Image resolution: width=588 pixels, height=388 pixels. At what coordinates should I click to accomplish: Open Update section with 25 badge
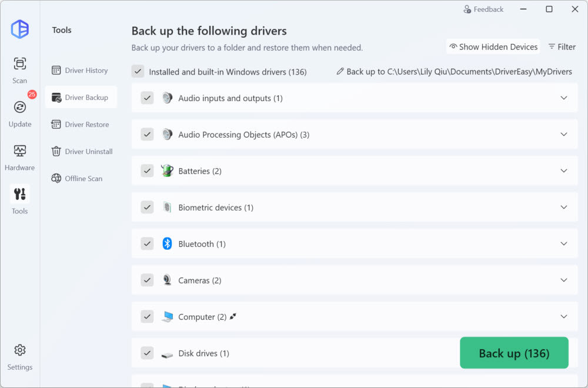point(19,112)
